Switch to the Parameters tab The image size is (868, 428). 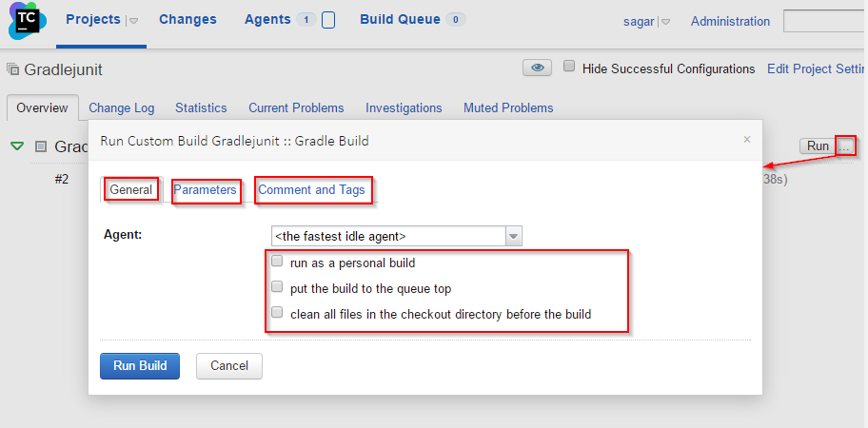coord(206,190)
